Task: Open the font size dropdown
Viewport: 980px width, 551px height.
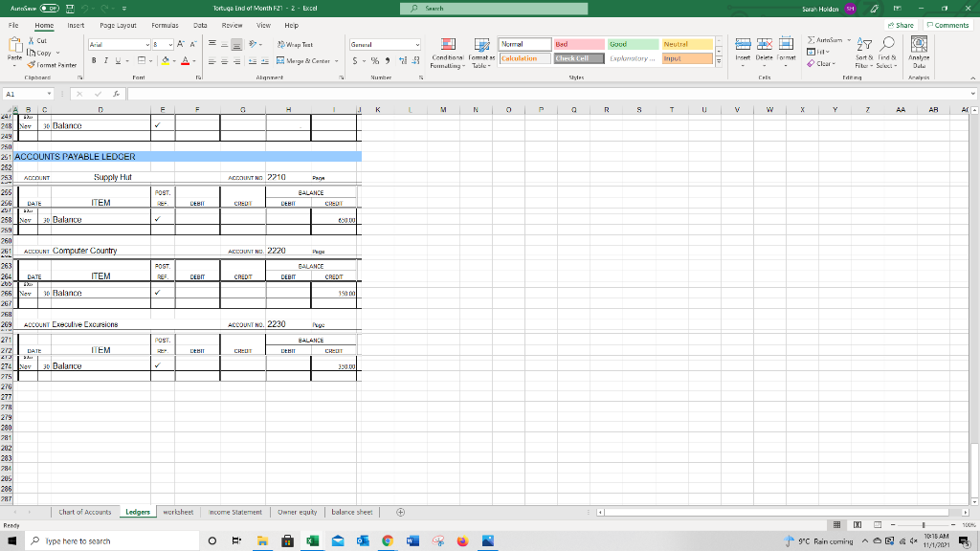Action: tap(170, 45)
